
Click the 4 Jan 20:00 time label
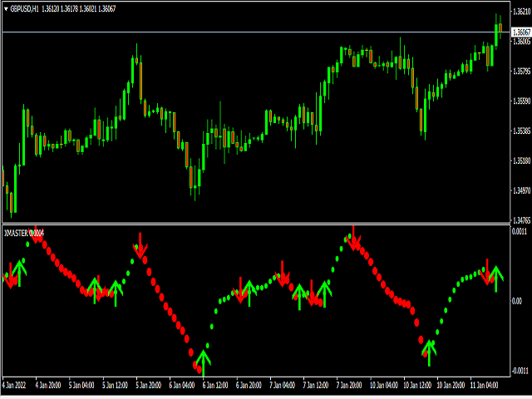pyautogui.click(x=48, y=385)
